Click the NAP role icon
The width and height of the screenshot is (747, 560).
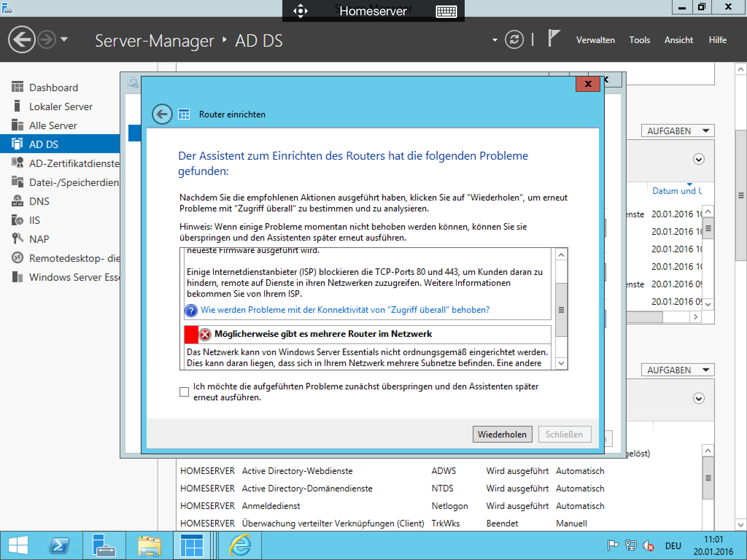(x=17, y=238)
